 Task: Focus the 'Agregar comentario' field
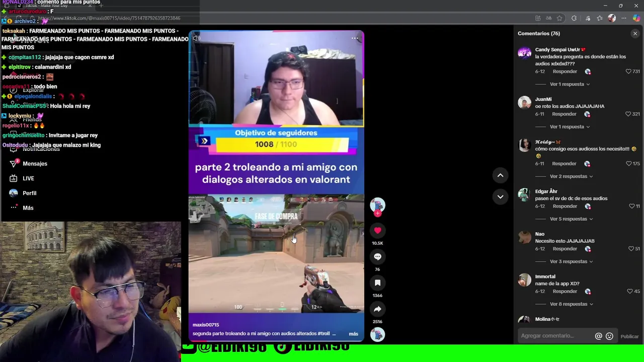tap(555, 336)
